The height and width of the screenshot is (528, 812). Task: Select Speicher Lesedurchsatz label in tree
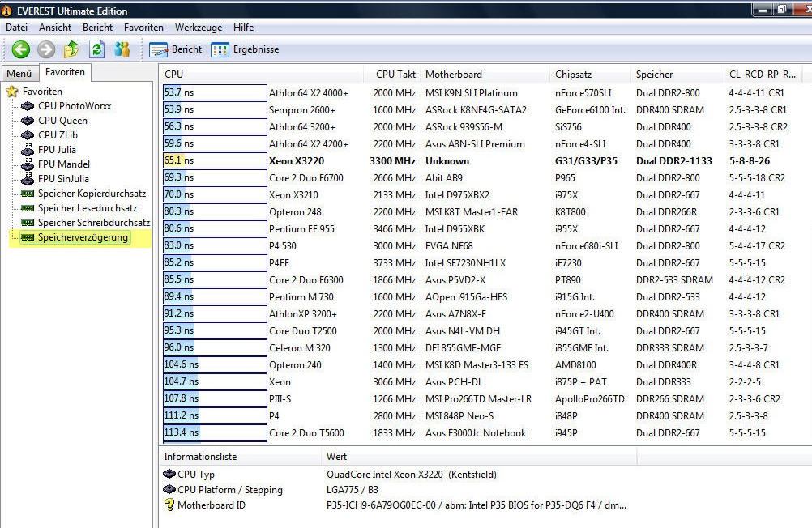click(x=88, y=208)
